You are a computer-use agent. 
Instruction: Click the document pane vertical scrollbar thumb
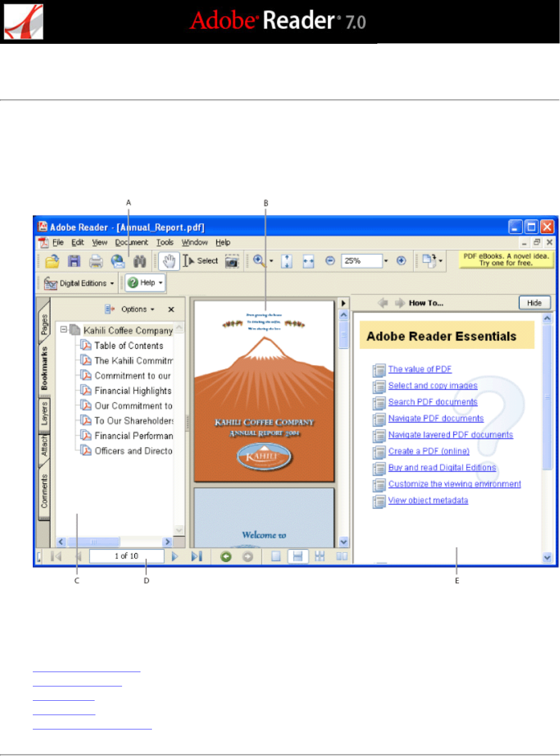[x=344, y=335]
